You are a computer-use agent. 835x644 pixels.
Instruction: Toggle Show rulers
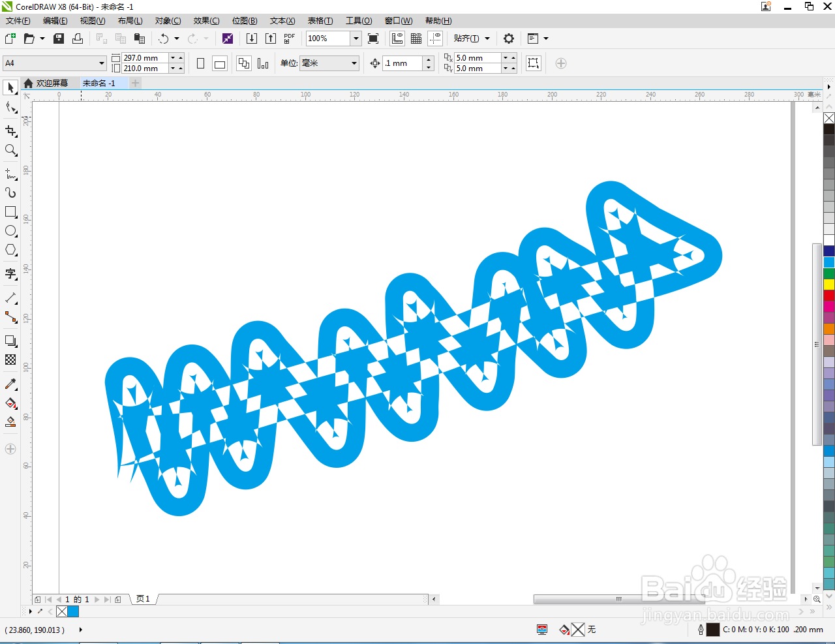pyautogui.click(x=397, y=38)
